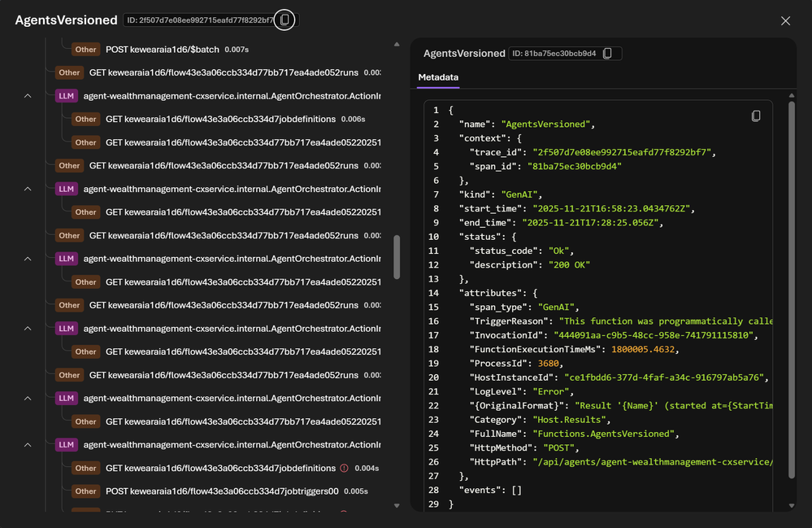Click the span tree's scroll-down arrow

tap(397, 506)
